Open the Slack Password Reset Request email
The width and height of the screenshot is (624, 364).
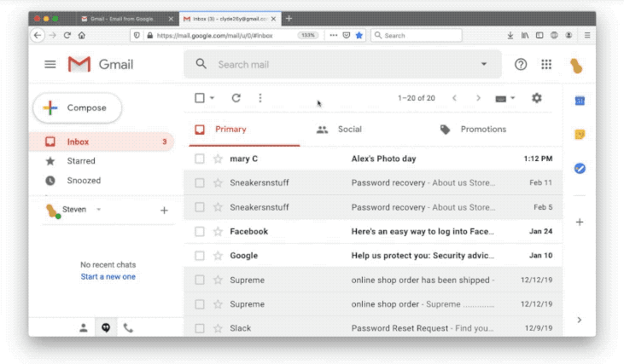[373, 328]
